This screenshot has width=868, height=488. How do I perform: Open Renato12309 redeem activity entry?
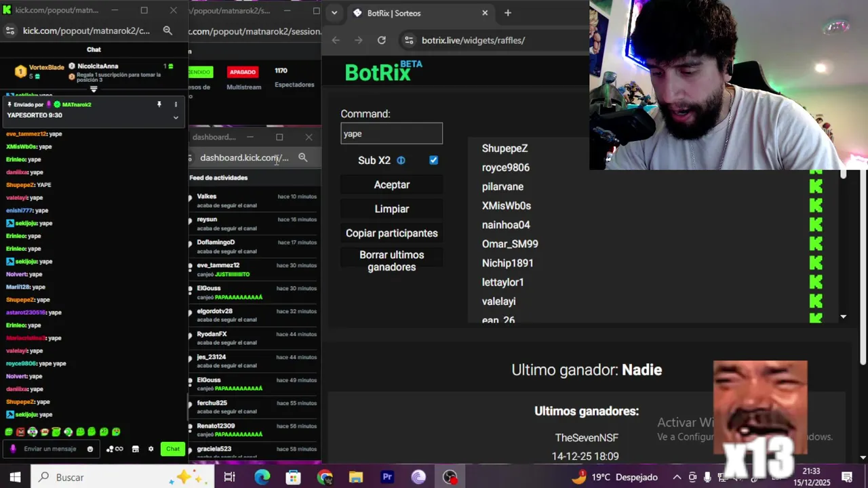253,430
